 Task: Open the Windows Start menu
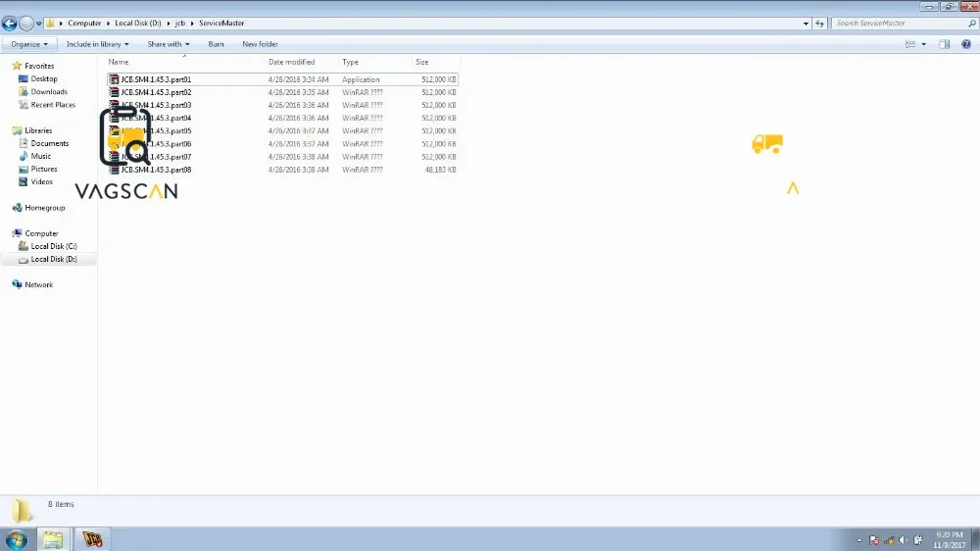[x=17, y=539]
